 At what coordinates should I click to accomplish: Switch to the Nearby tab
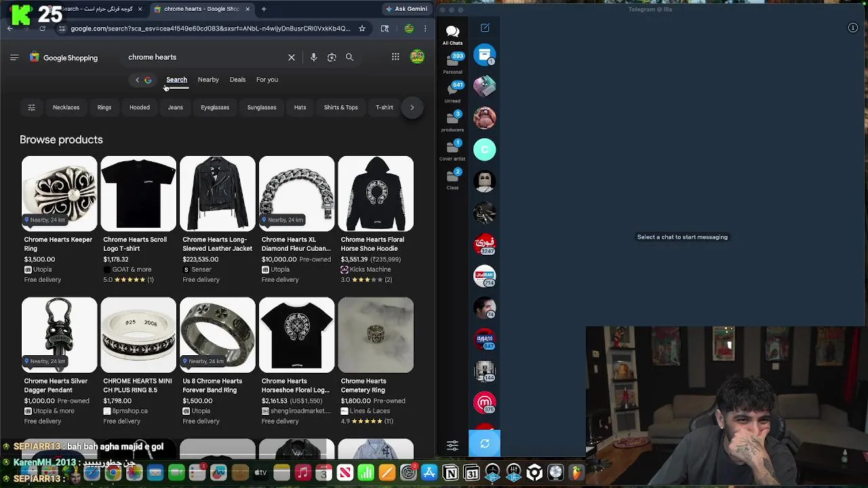click(x=208, y=80)
